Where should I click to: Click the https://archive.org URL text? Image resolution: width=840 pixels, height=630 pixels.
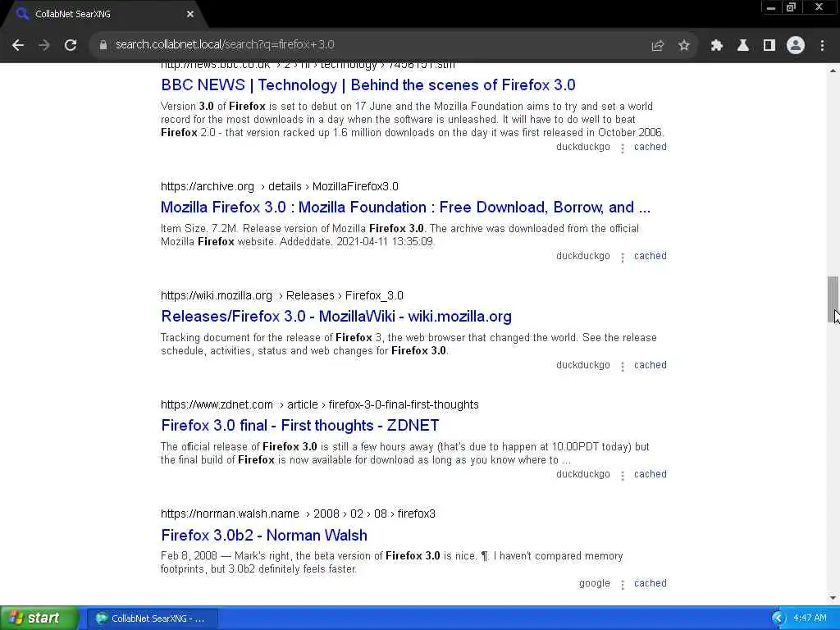(208, 186)
